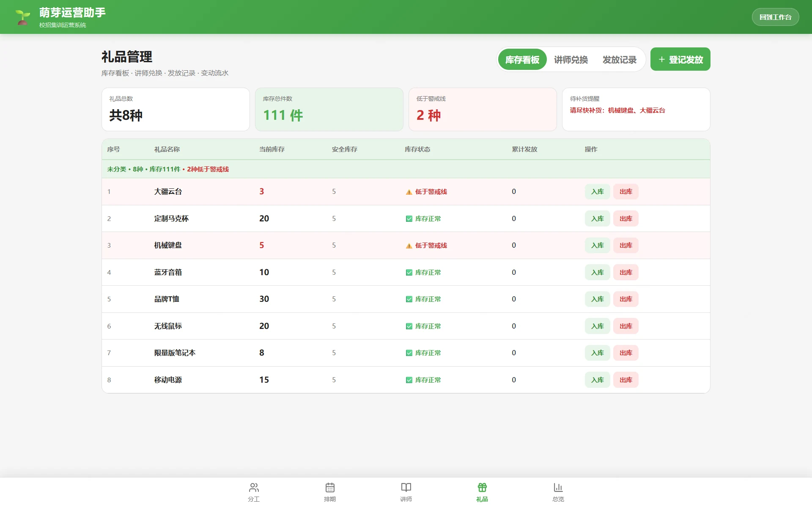Open the 分工 tab in bottom navigation

254,493
